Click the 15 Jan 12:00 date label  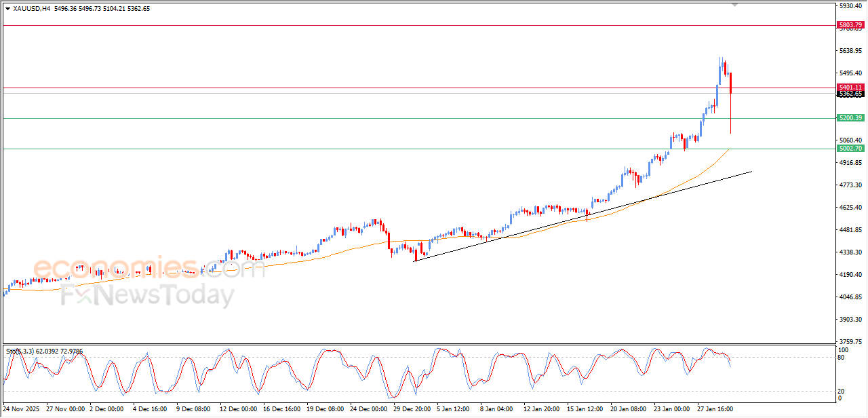coord(585,409)
